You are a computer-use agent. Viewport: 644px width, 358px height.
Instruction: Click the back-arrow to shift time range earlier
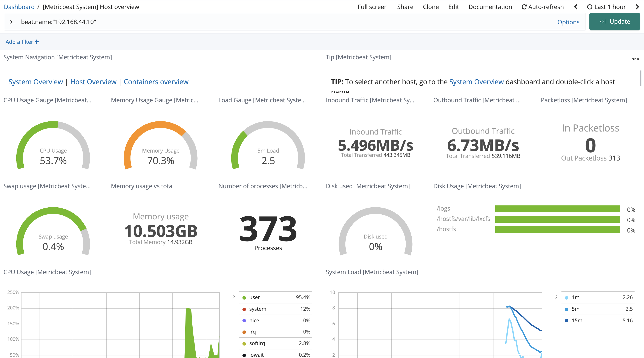coord(576,7)
